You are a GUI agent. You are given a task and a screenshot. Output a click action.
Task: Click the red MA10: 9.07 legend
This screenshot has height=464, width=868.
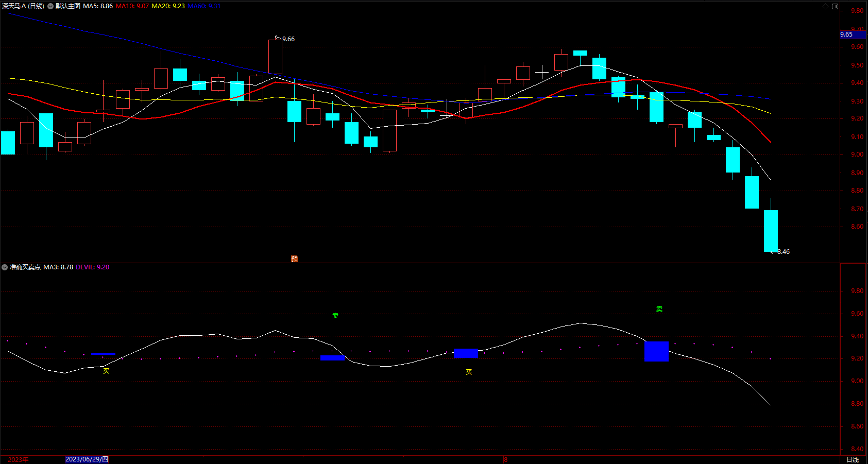(132, 6)
